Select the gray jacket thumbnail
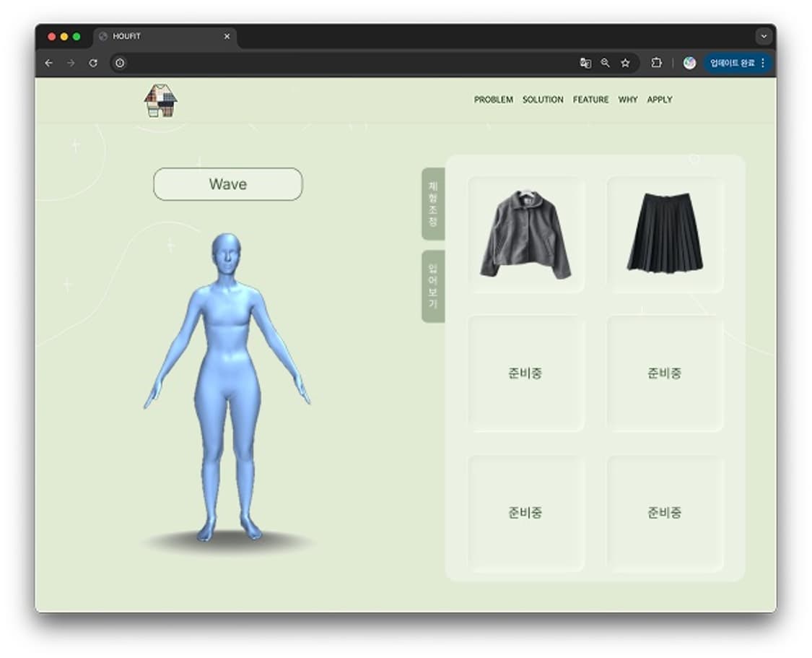Viewport: 812px width, 658px height. tap(526, 234)
